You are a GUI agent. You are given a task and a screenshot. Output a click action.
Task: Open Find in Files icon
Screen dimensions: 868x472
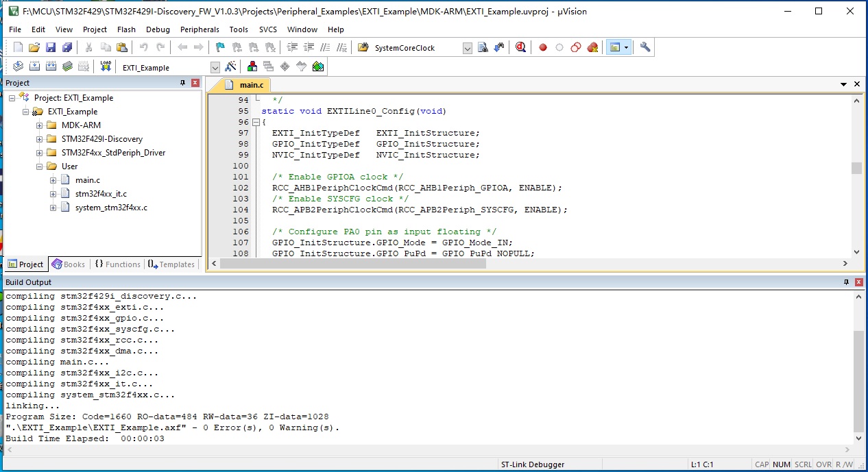363,47
